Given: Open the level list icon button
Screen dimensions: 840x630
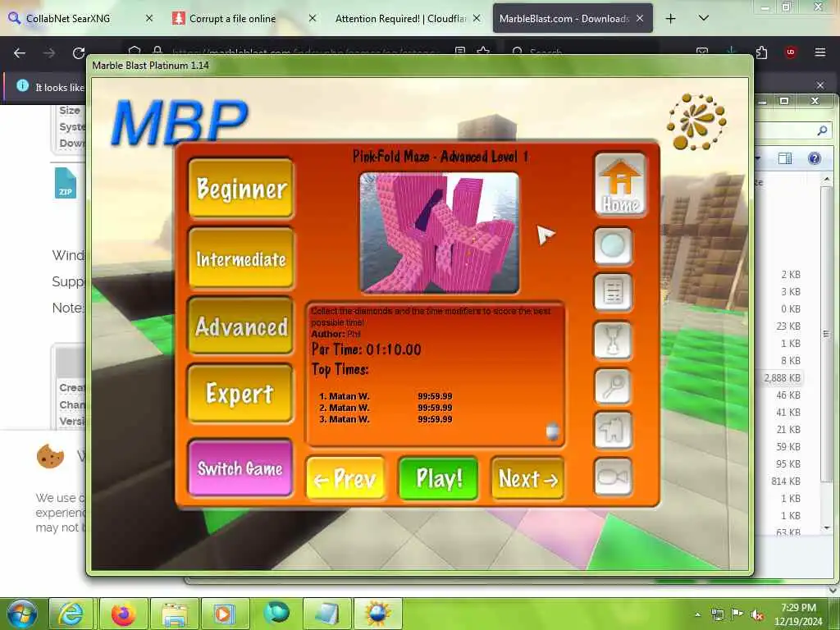Looking at the screenshot, I should point(613,293).
